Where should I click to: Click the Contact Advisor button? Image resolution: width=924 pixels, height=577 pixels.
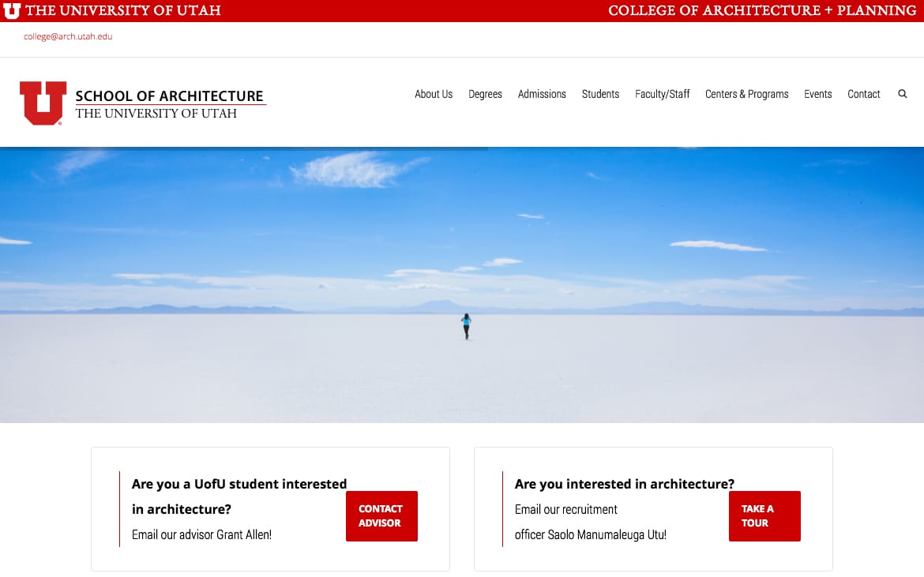point(381,515)
